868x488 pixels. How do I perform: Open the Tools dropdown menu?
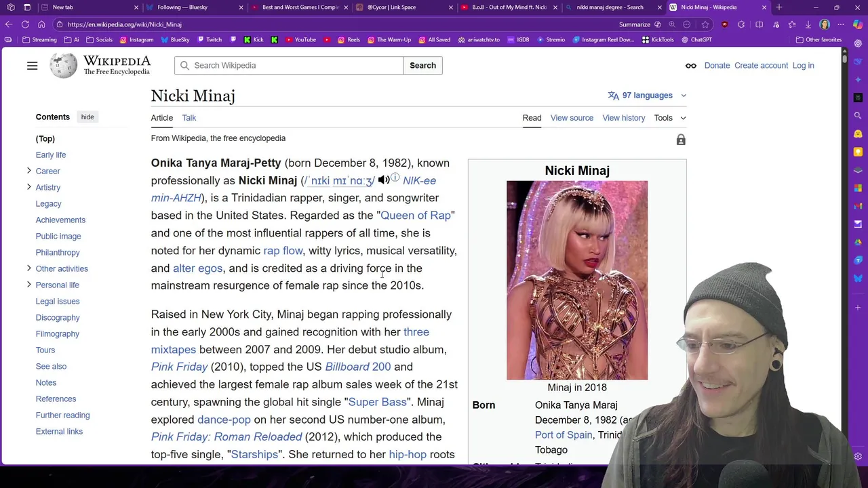pyautogui.click(x=670, y=118)
